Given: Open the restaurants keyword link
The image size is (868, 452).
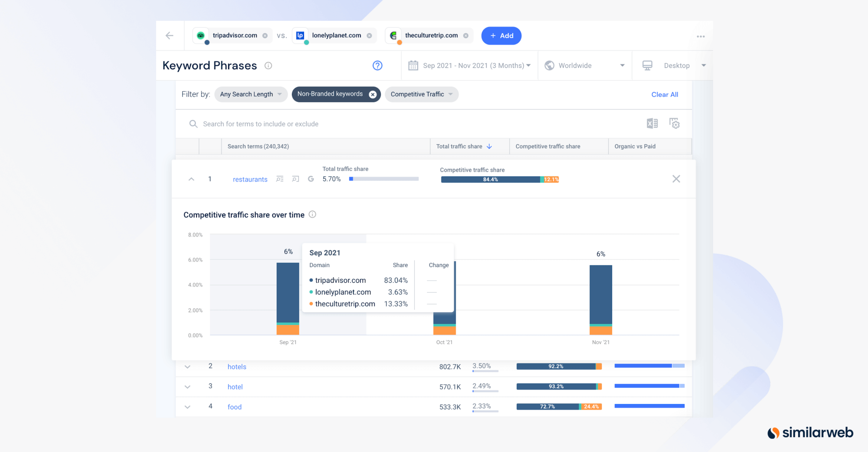Looking at the screenshot, I should tap(250, 179).
